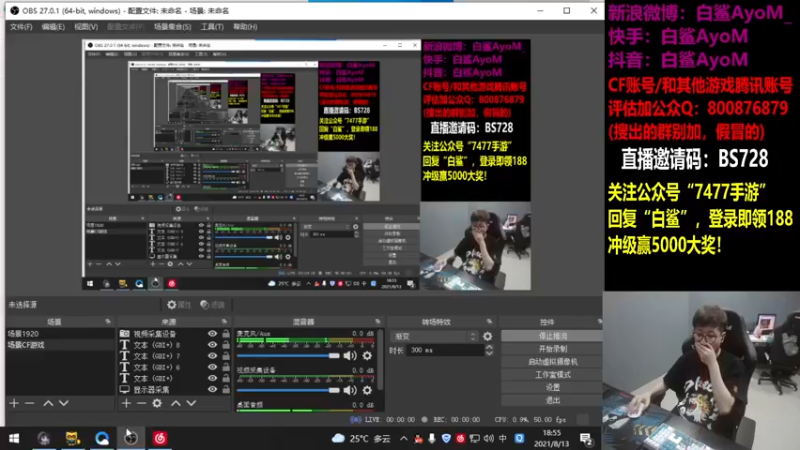This screenshot has height=450, width=800.
Task: Open the 场景集合(S) menu
Action: (x=172, y=27)
